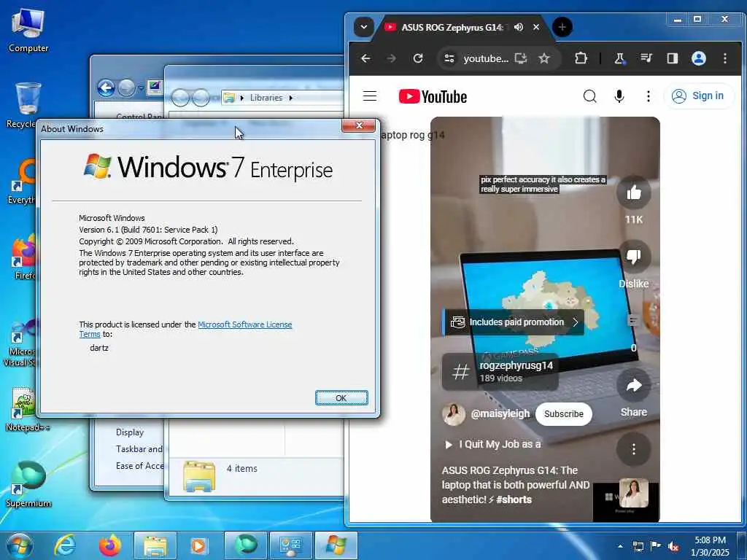Screen dimensions: 747x560
Task: Click the Sign in button
Action: pos(698,96)
